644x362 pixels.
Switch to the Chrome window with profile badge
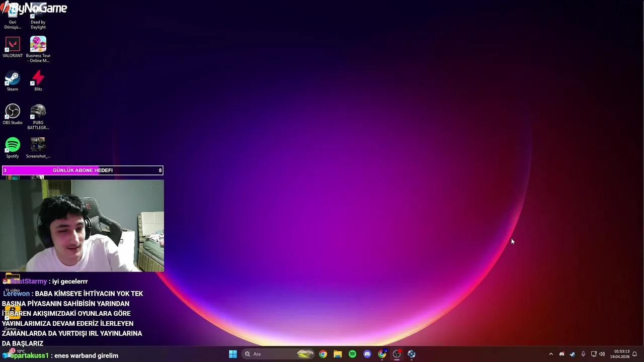[382, 354]
